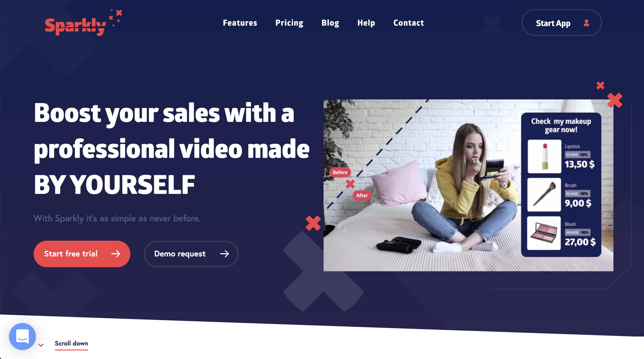The width and height of the screenshot is (644, 359).
Task: Click the Demo request button
Action: (x=191, y=254)
